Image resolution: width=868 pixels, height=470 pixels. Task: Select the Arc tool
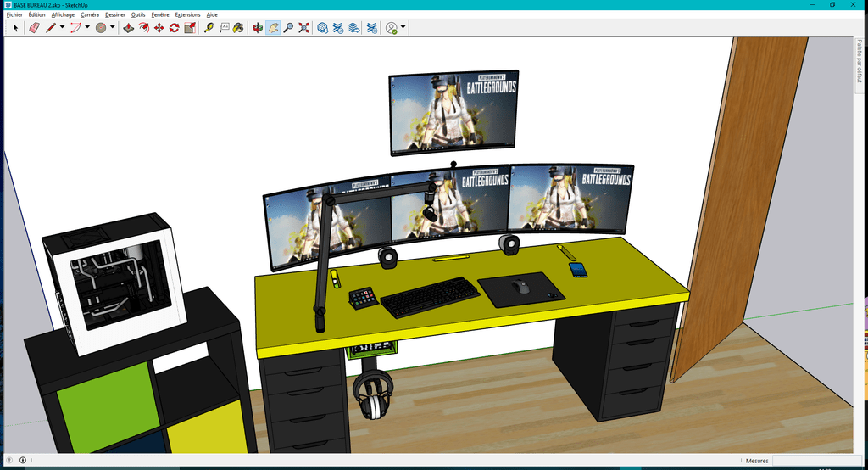[75, 27]
